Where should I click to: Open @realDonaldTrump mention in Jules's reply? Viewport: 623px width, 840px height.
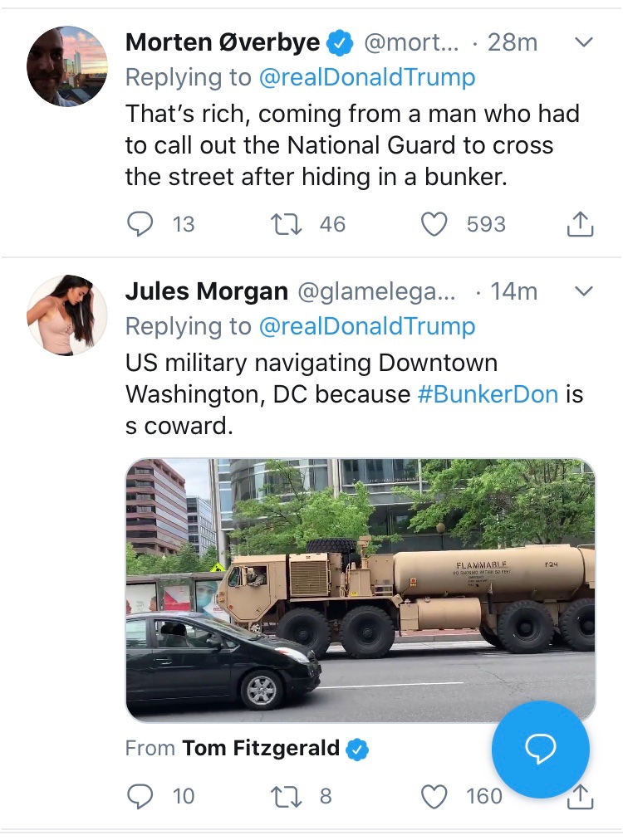(367, 326)
